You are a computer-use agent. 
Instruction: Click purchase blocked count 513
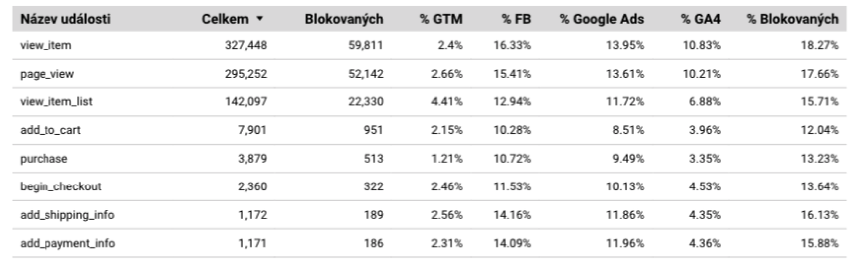tap(374, 159)
